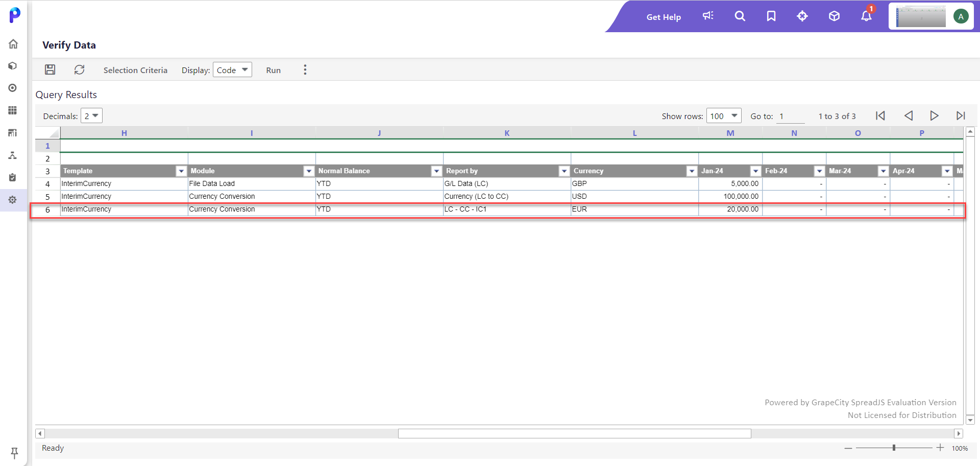Click the Run button
This screenshot has width=980, height=466.
pos(274,70)
